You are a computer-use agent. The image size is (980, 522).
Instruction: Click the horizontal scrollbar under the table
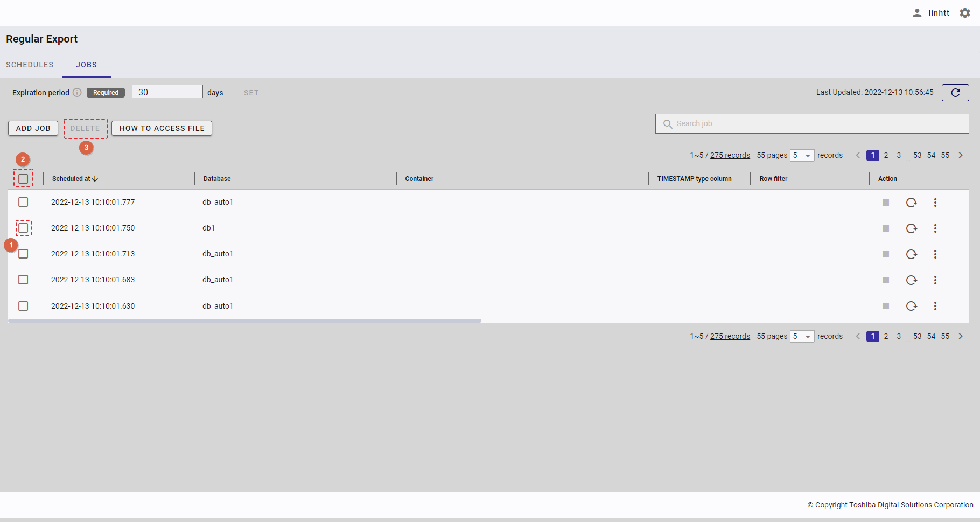coord(244,321)
